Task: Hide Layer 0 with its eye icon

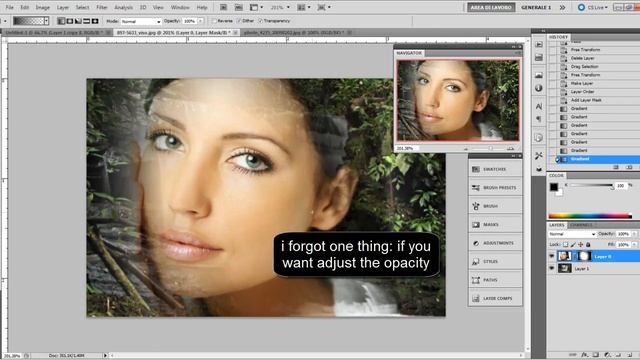Action: pyautogui.click(x=552, y=256)
